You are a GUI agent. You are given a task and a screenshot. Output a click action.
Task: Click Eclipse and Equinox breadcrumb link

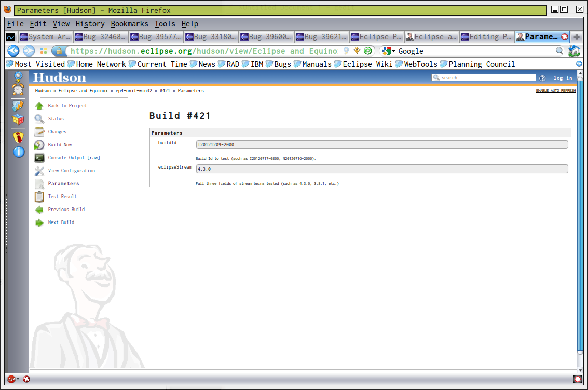(x=83, y=91)
